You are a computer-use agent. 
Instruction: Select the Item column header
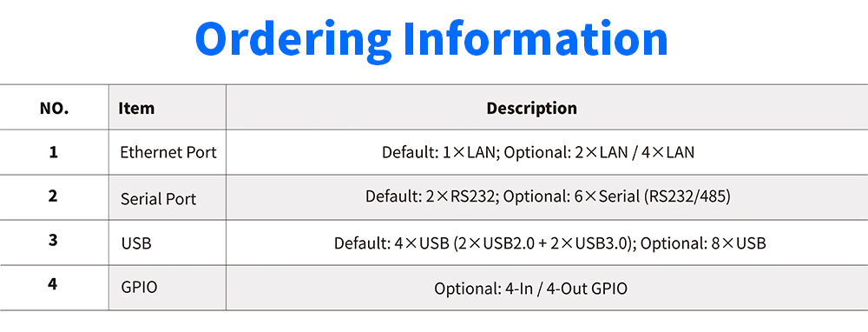tap(168, 108)
